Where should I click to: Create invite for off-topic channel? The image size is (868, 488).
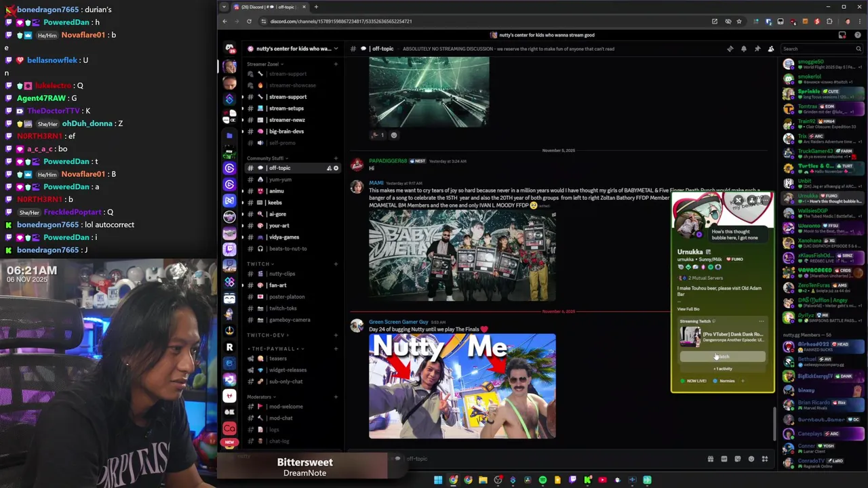pos(329,168)
